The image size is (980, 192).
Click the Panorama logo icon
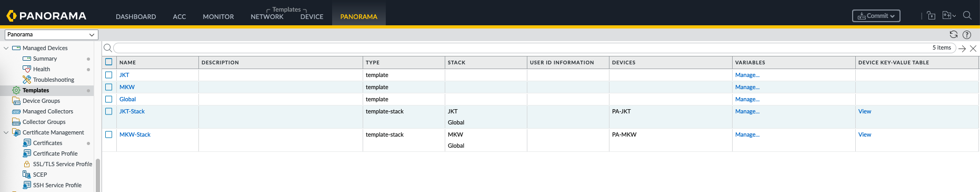[11, 16]
